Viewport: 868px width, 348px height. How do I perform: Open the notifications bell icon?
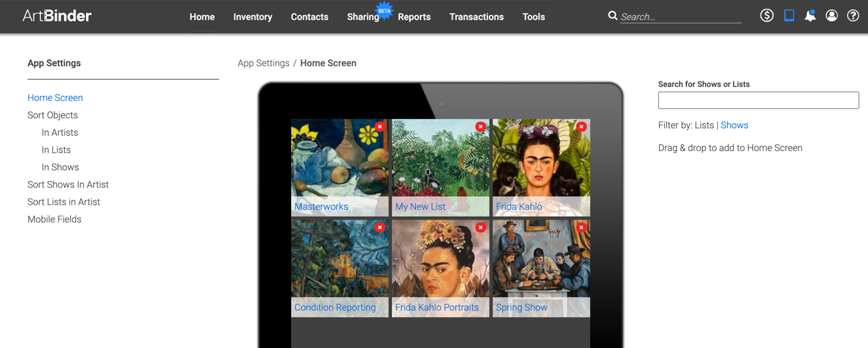click(810, 15)
